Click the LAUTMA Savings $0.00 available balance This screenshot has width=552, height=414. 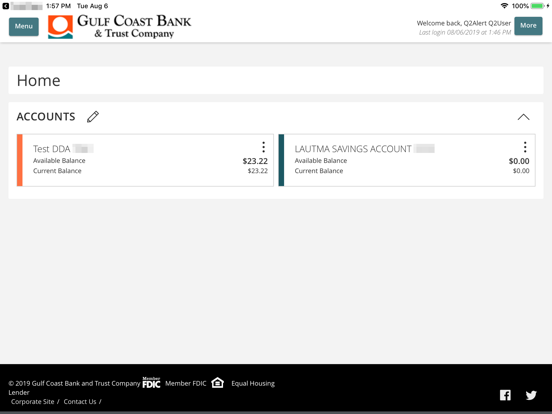[x=519, y=161]
